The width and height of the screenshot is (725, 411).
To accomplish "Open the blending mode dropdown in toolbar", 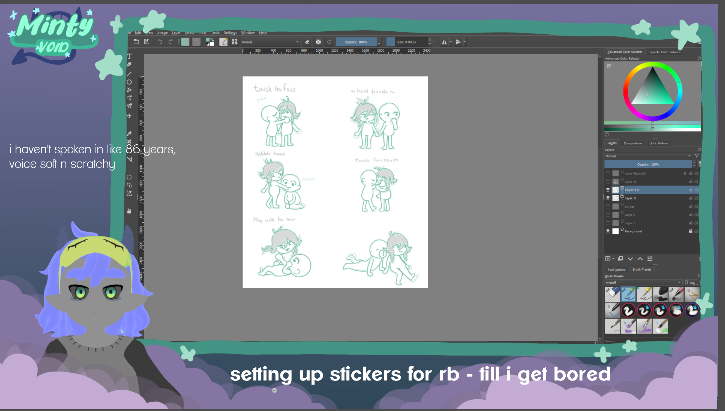I will pyautogui.click(x=270, y=42).
